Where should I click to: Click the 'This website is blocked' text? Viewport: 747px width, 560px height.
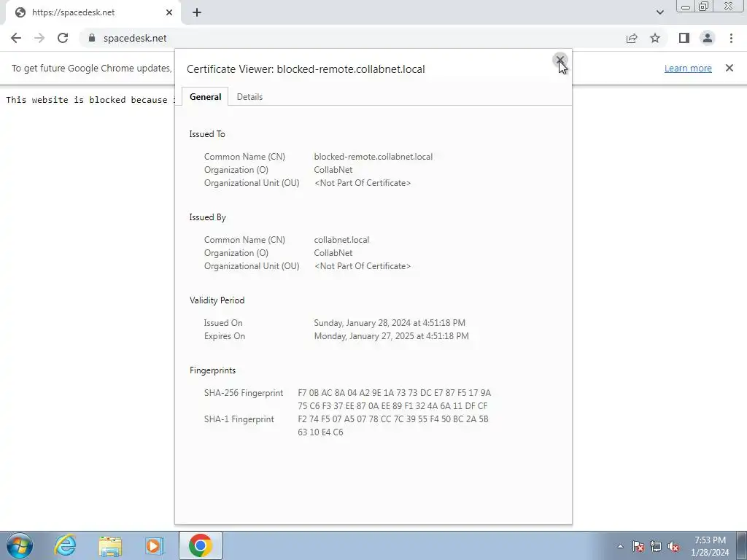tap(89, 99)
